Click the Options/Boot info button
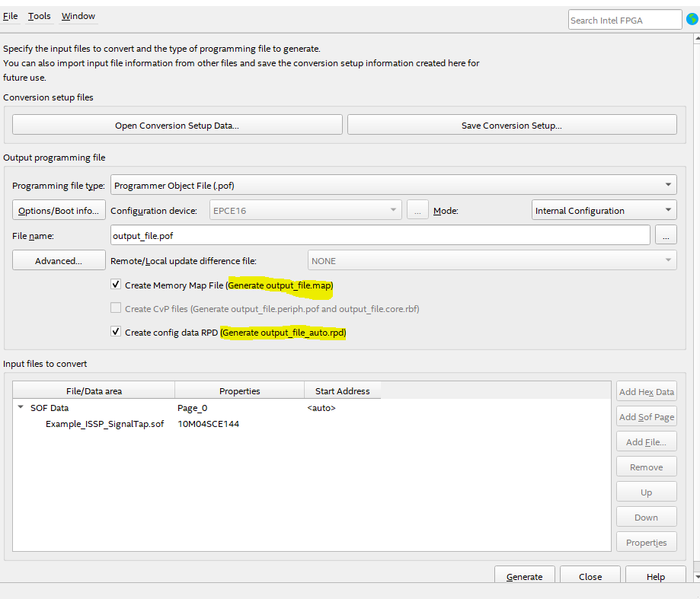 [x=59, y=210]
